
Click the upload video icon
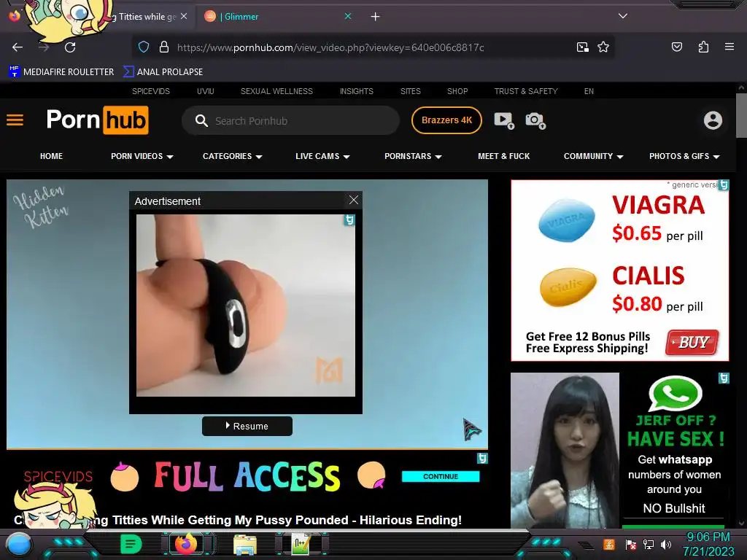(x=504, y=120)
